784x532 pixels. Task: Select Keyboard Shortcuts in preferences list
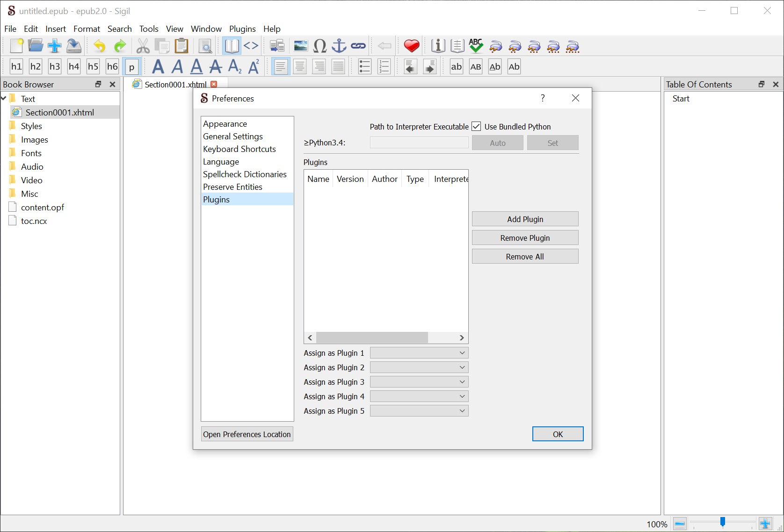click(x=239, y=149)
